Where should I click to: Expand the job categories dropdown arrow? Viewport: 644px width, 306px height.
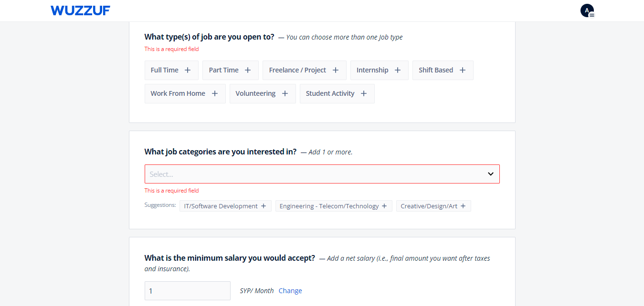pos(490,174)
